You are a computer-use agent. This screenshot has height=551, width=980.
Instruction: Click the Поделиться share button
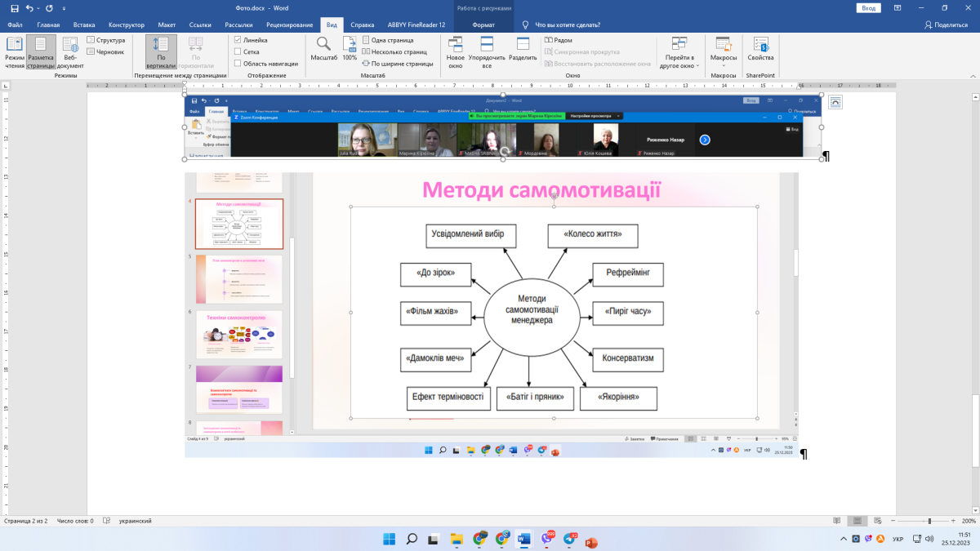coord(946,25)
